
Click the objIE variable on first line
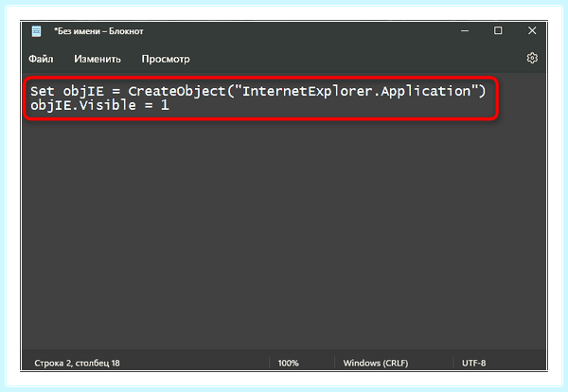coord(83,91)
